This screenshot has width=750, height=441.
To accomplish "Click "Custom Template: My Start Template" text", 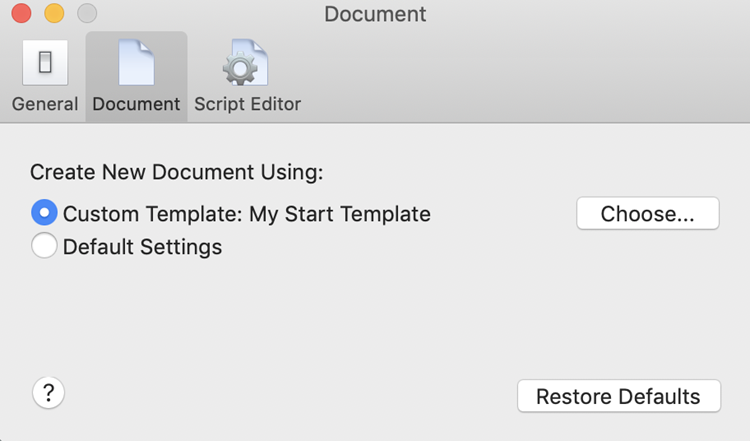I will 246,213.
